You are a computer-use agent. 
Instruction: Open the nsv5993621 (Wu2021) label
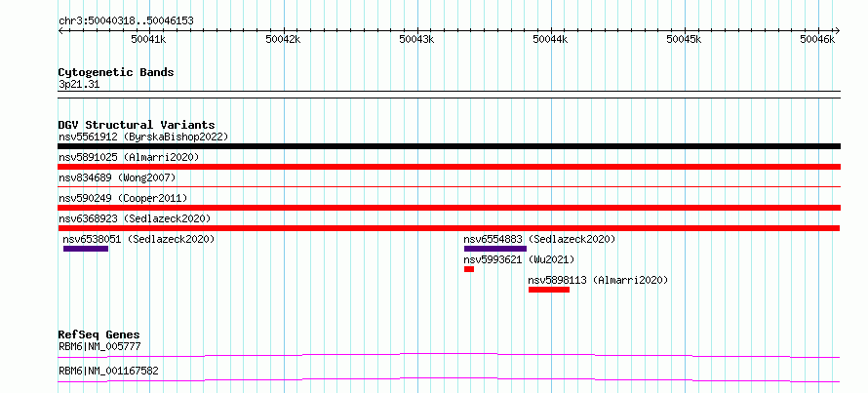pyautogui.click(x=519, y=259)
